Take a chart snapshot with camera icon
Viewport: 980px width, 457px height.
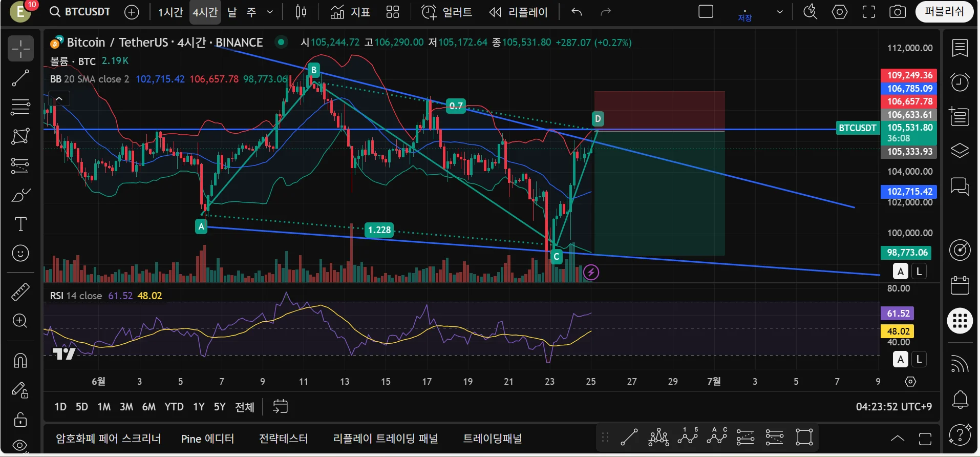coord(898,12)
